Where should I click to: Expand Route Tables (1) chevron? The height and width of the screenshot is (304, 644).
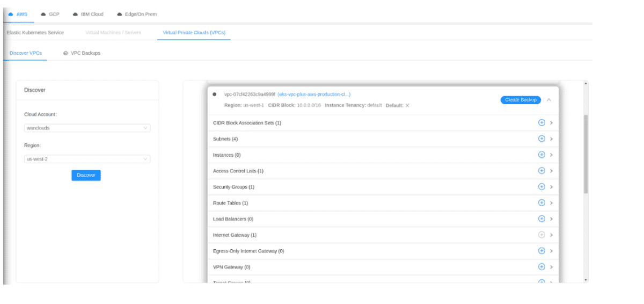pyautogui.click(x=552, y=203)
